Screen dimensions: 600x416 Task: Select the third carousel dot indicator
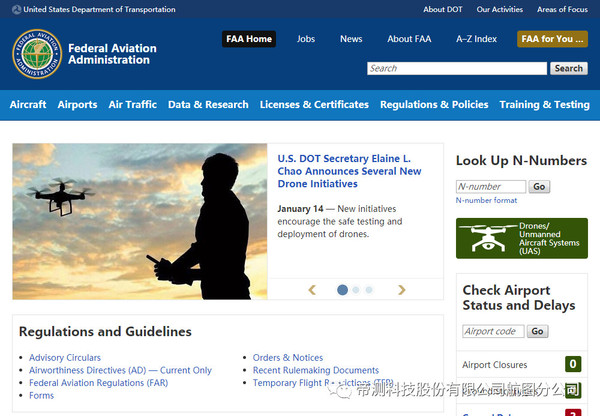click(x=369, y=290)
